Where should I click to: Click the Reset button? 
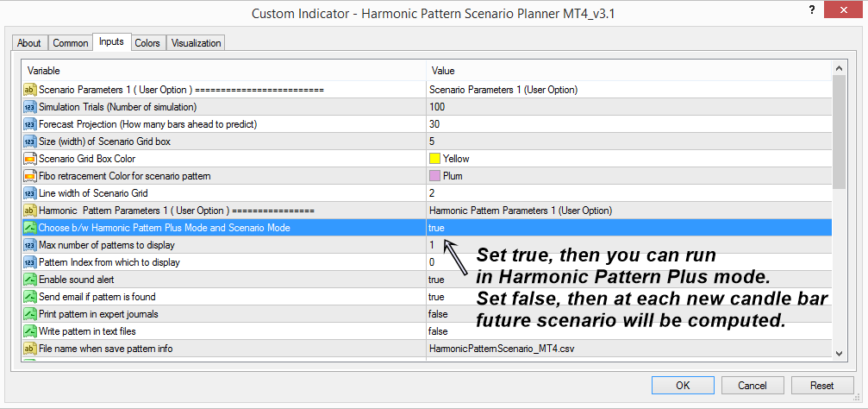(x=822, y=386)
